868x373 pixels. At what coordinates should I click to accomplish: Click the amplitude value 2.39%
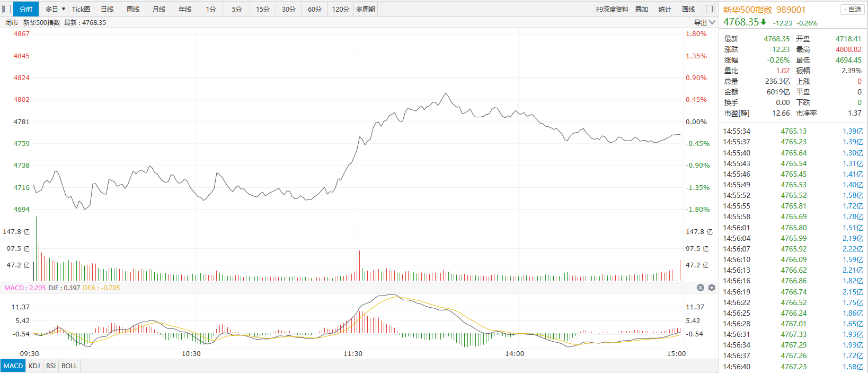[852, 71]
